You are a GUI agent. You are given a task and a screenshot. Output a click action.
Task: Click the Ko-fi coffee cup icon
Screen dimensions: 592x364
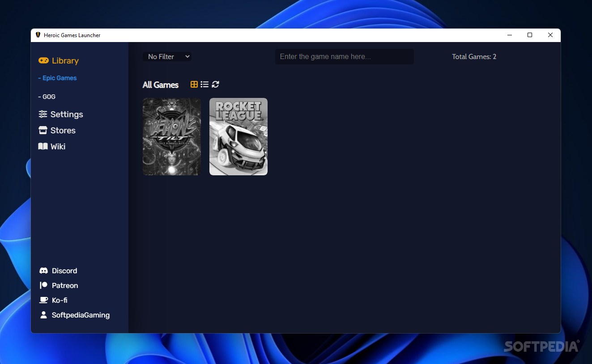(x=43, y=300)
